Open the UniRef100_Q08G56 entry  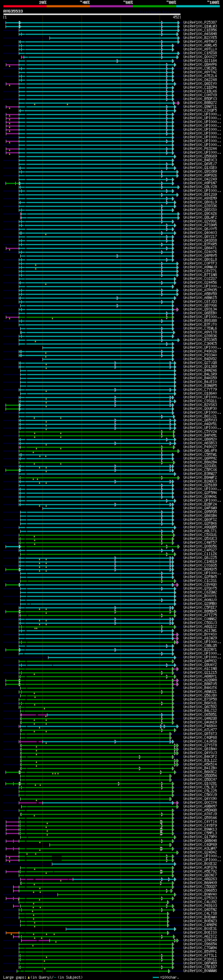pyautogui.click(x=200, y=546)
